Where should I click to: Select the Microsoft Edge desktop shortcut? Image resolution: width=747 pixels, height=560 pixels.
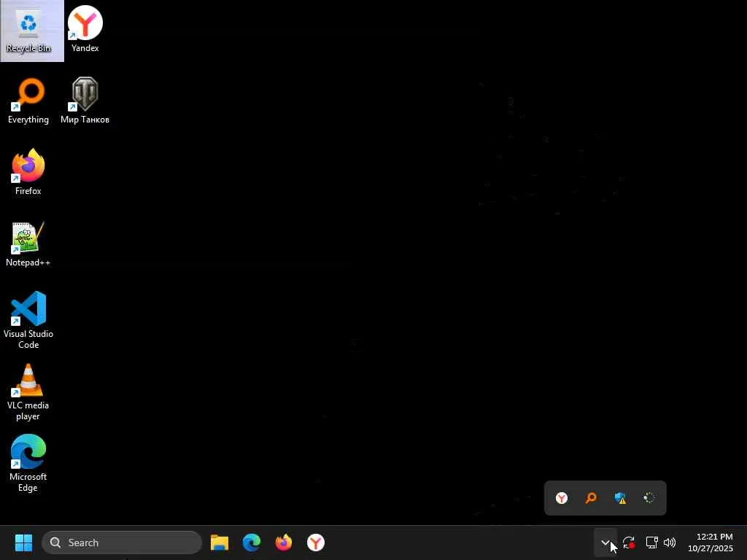(28, 463)
